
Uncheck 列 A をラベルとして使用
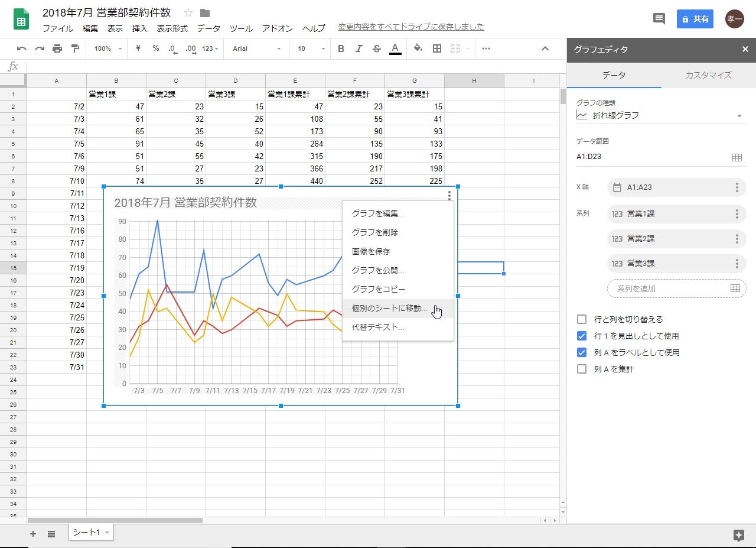coord(582,352)
